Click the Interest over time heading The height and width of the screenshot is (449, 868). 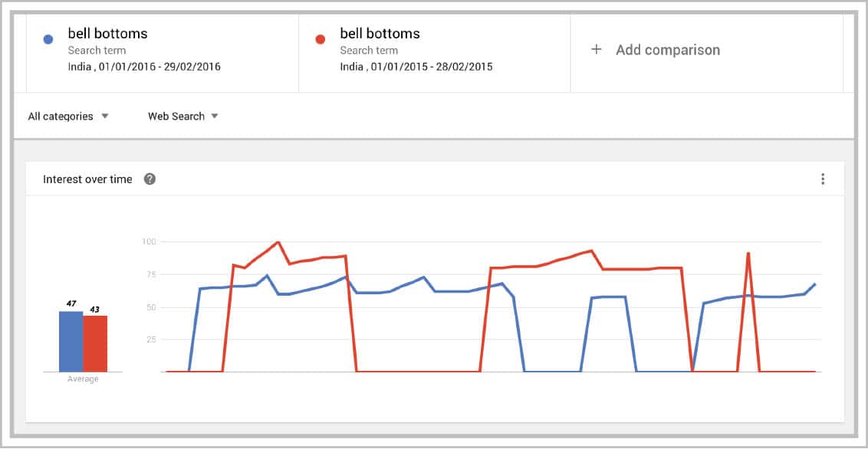(x=87, y=179)
